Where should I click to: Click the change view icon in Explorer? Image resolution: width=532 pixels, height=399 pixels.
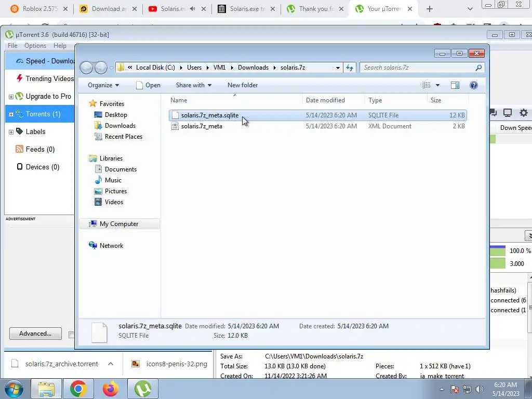click(x=426, y=85)
